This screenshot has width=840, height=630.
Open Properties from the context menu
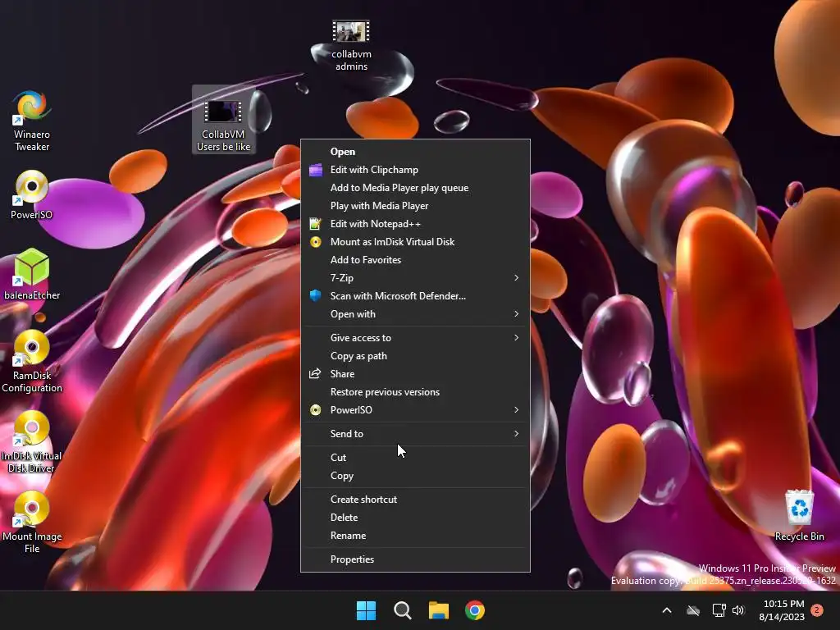coord(415,559)
